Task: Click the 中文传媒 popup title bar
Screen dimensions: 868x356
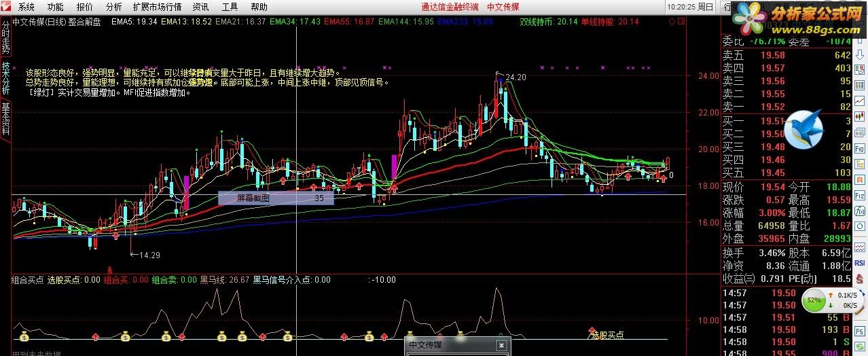Action: pos(456,345)
